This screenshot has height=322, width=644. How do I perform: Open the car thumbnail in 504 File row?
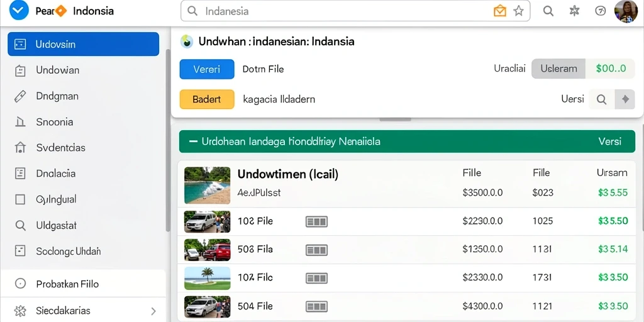click(x=207, y=306)
